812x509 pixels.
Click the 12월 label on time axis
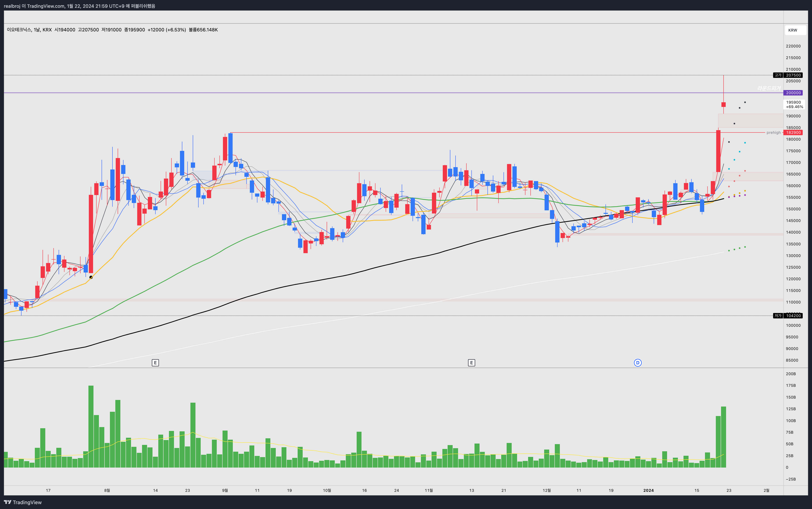[x=547, y=490]
